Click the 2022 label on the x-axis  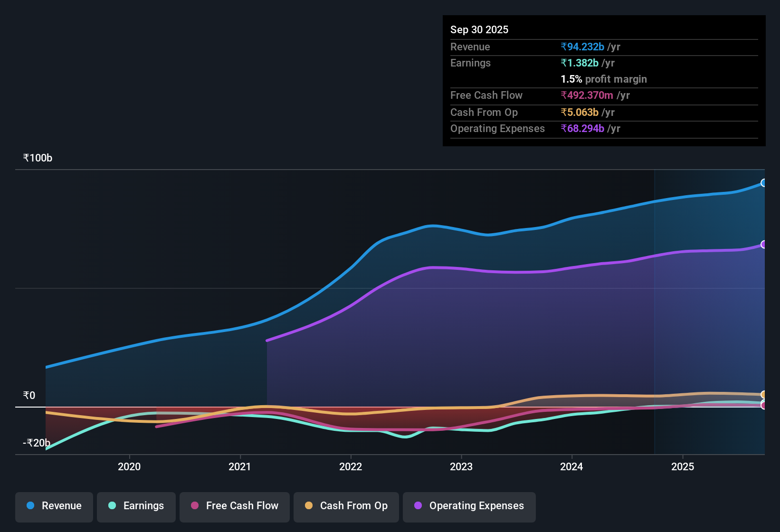click(351, 467)
